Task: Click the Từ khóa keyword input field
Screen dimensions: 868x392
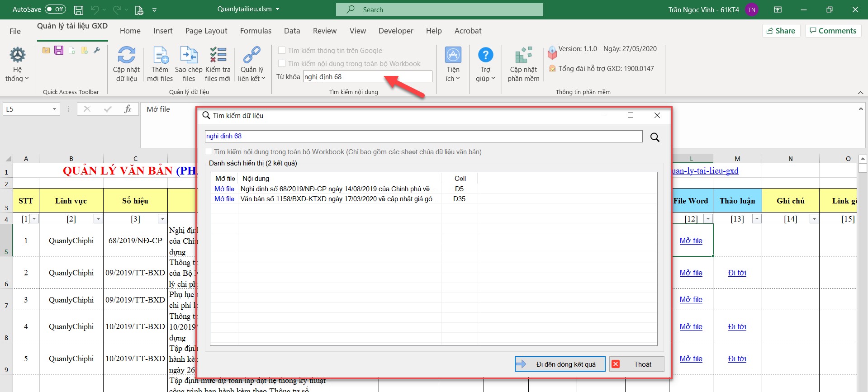Action: 367,77
